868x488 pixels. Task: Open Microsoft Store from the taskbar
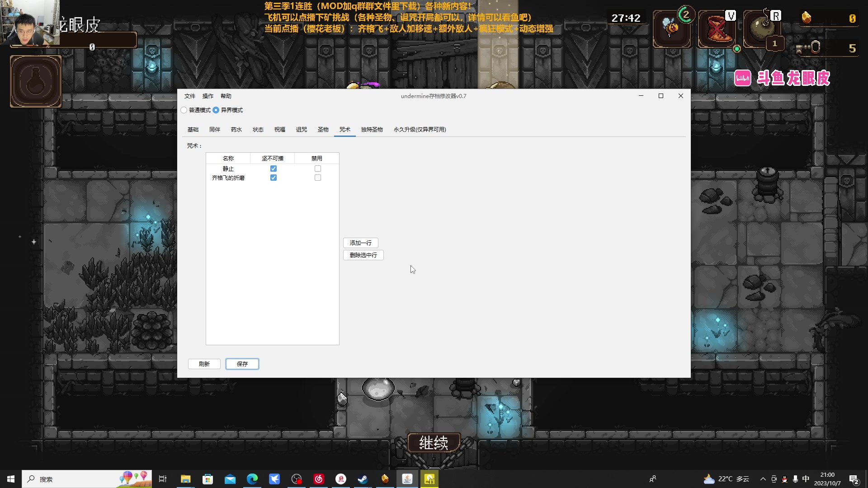click(x=208, y=479)
